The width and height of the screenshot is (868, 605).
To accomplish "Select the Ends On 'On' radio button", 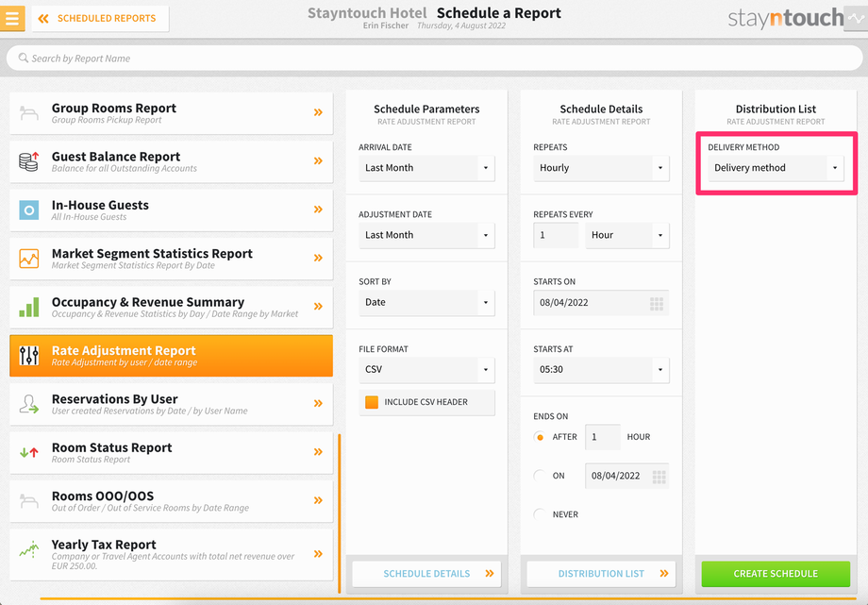I will pyautogui.click(x=540, y=476).
